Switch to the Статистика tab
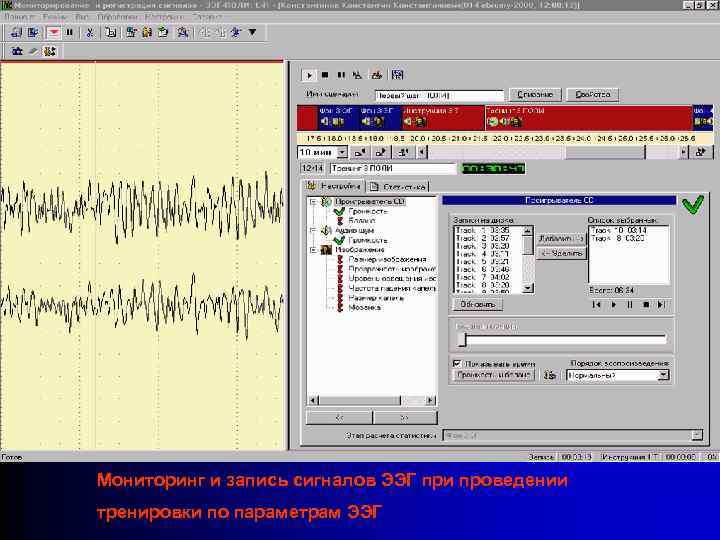The height and width of the screenshot is (540, 720). (399, 186)
